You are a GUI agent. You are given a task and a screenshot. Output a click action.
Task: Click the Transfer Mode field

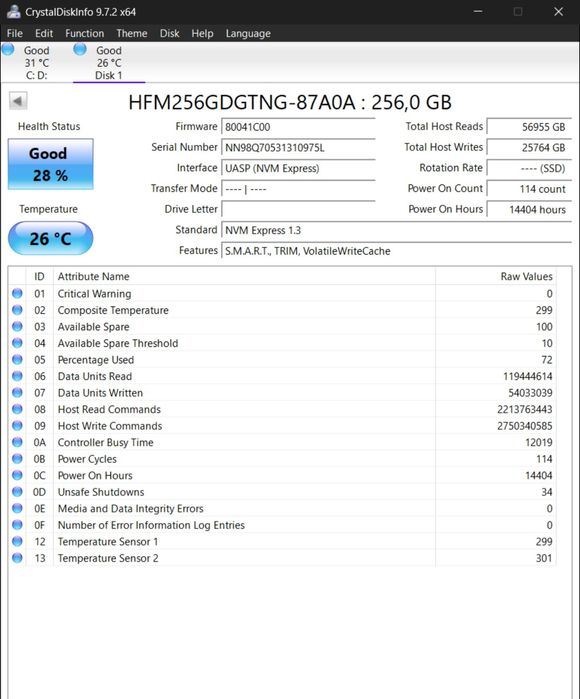coord(298,189)
